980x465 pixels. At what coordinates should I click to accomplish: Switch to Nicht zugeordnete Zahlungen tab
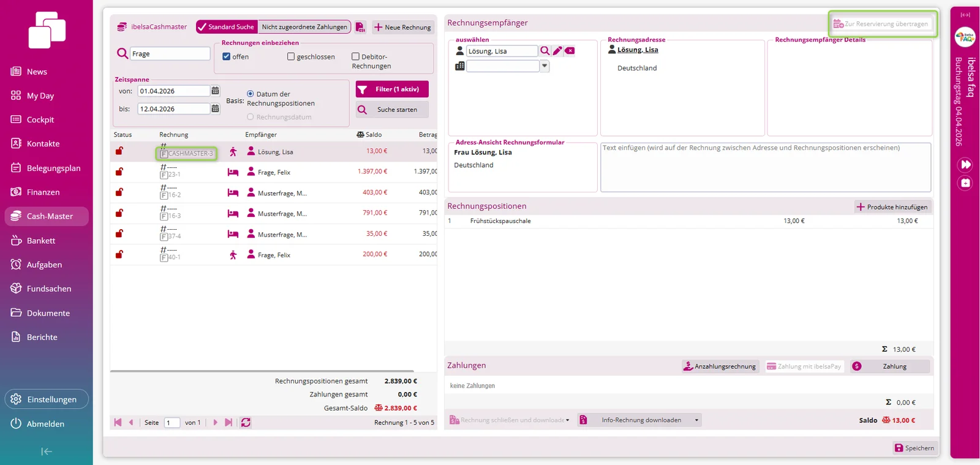[x=304, y=27]
